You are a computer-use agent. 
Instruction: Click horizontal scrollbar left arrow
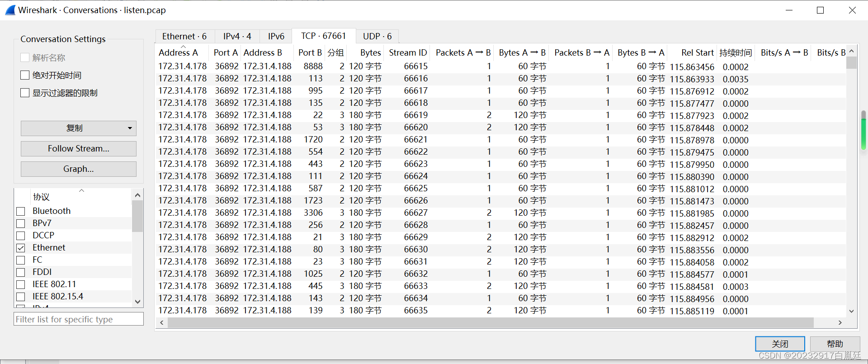[x=162, y=322]
